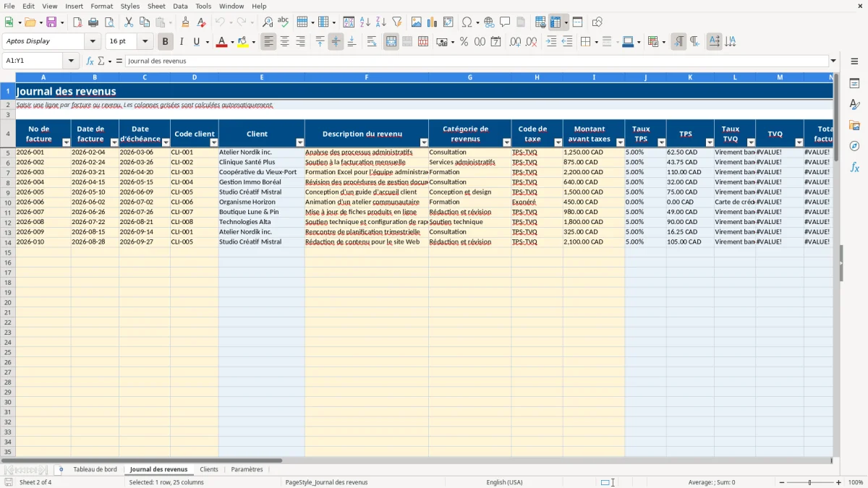Viewport: 868px width, 488px height.
Task: Open the Styles menu
Action: coord(130,6)
